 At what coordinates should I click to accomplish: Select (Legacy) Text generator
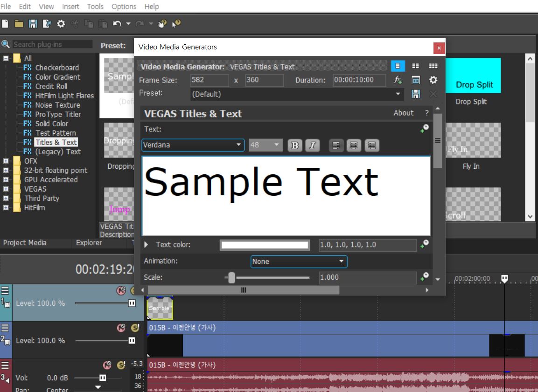(x=58, y=152)
